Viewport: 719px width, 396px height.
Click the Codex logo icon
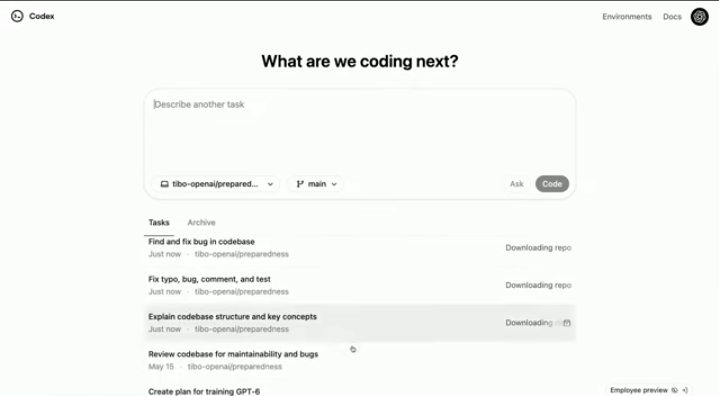[17, 16]
